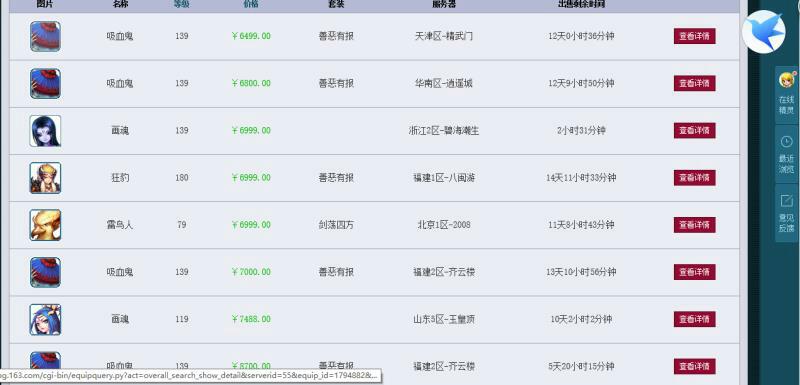Click the 吸血鬼 thumbnail for 天津区-精武门
Viewport: 800px width, 385px height.
(x=45, y=36)
